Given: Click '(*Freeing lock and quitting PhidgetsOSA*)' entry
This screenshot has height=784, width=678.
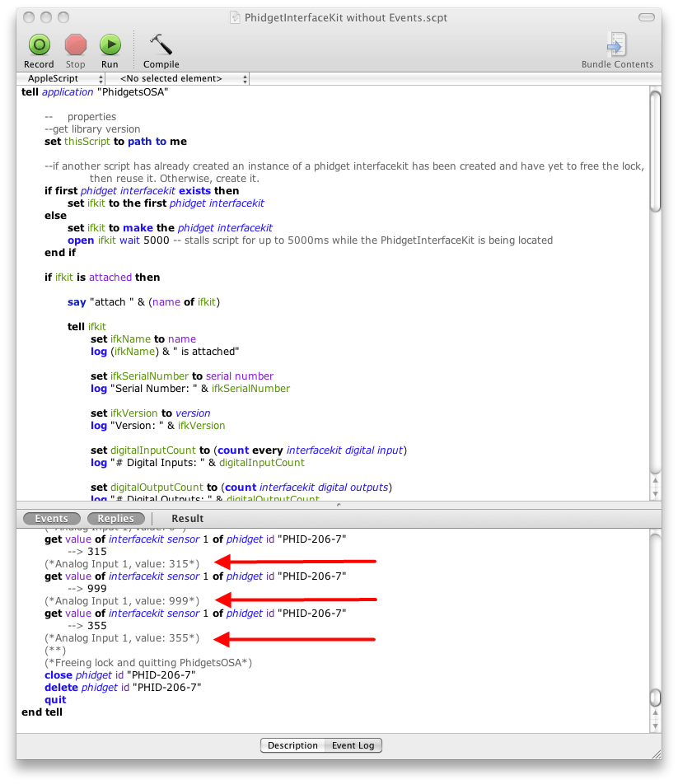Looking at the screenshot, I should 148,662.
